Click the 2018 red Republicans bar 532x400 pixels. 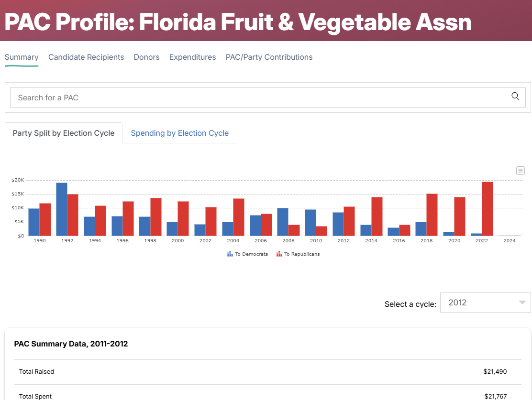pyautogui.click(x=432, y=215)
